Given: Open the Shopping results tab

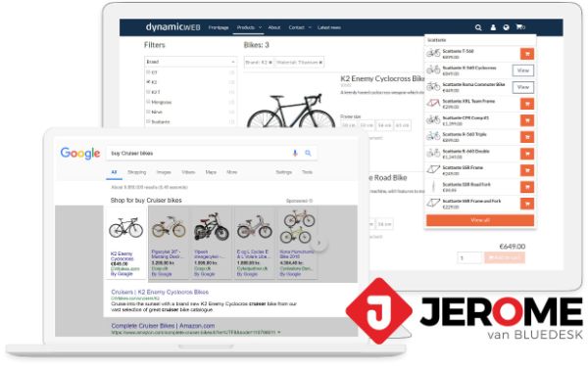Looking at the screenshot, I should coord(136,172).
